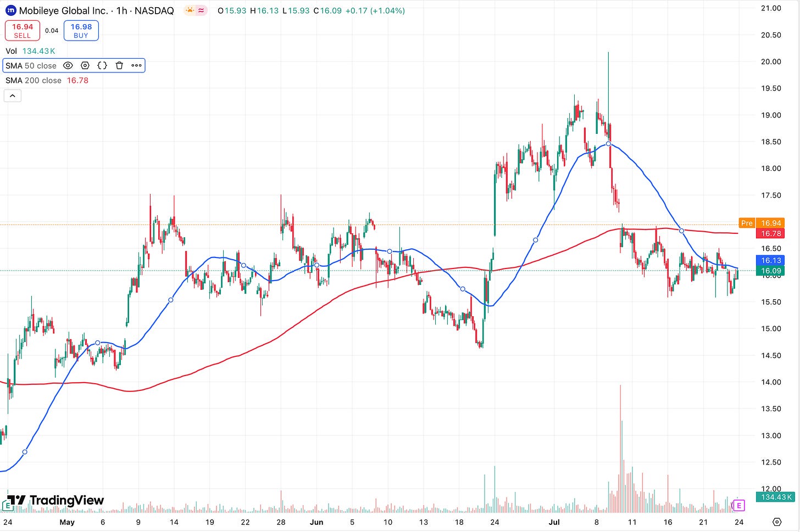800x532 pixels.
Task: Click the 12.50 price axis label
Action: pyautogui.click(x=771, y=462)
